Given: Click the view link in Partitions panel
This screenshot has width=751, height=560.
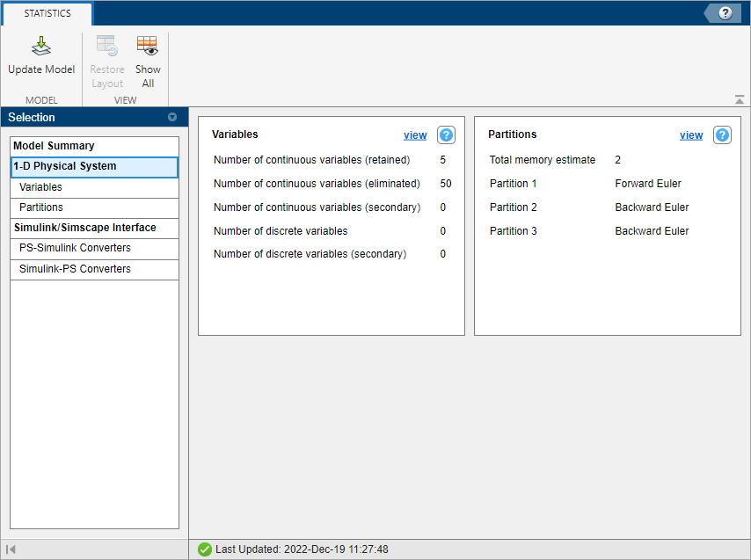Looking at the screenshot, I should point(691,135).
